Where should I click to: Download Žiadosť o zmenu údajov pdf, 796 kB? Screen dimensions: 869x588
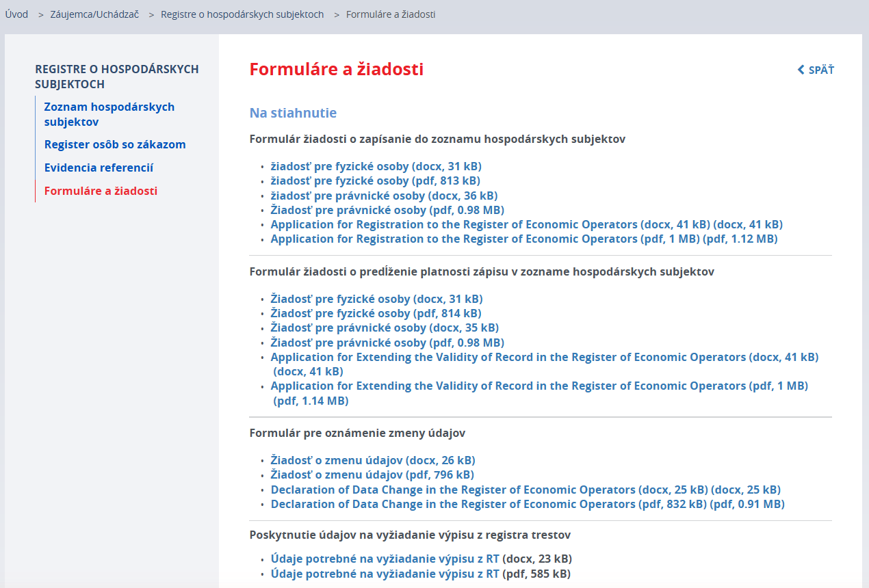tap(372, 475)
